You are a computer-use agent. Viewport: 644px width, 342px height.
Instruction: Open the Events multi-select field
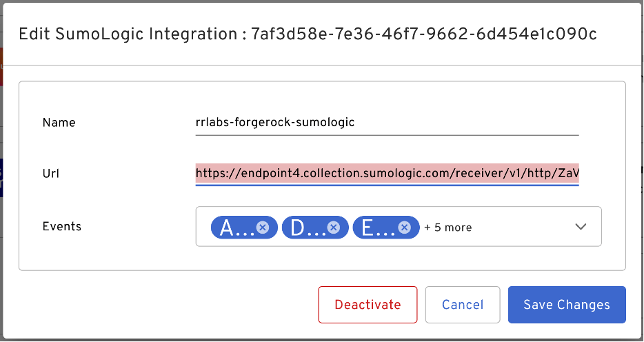[517, 227]
